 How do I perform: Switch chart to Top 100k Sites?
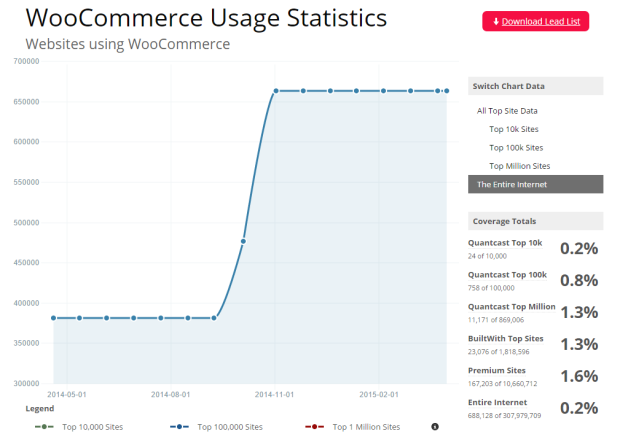[516, 147]
